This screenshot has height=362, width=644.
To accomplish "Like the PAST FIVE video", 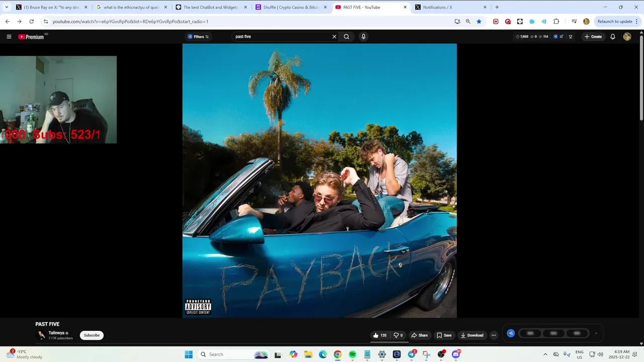I will pyautogui.click(x=380, y=335).
